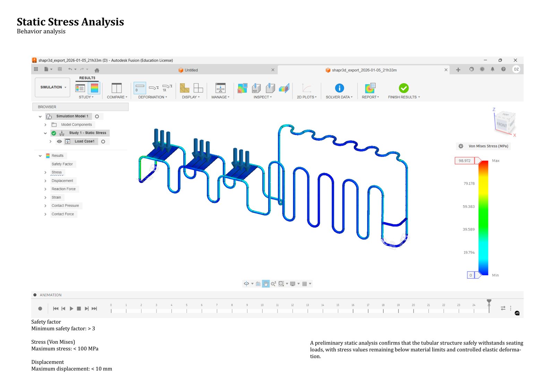Click the Max legend slider handle 98.972
Screen dimensions: 555x392
pos(468,160)
